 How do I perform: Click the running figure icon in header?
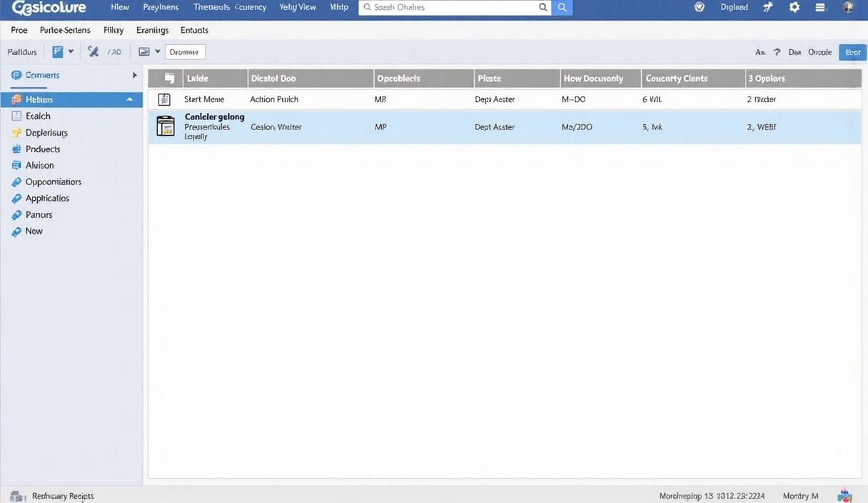coord(768,7)
